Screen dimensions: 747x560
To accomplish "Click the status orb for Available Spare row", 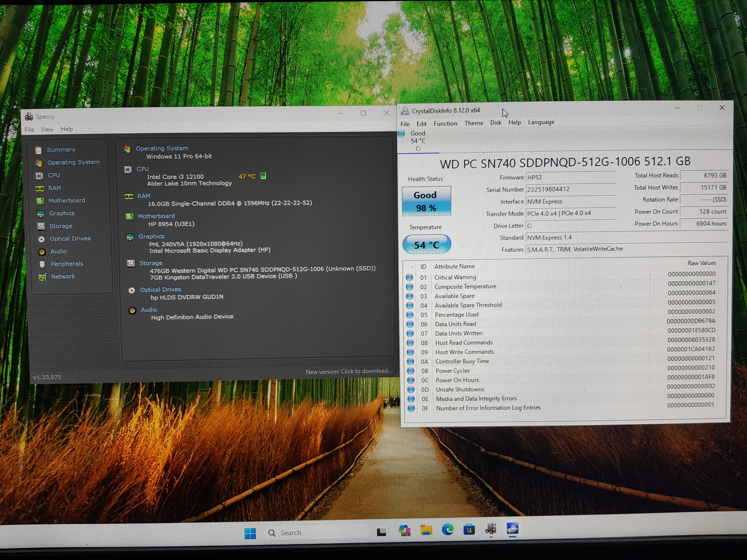I will point(410,296).
